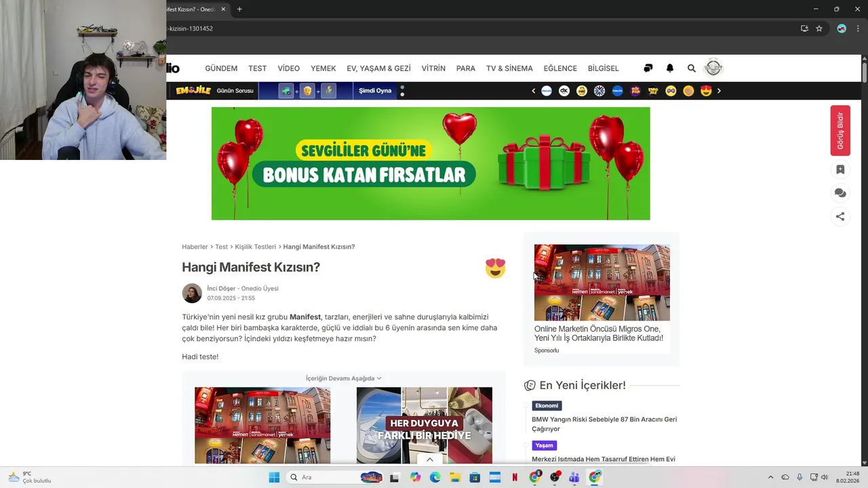Click the install app icon in address bar
This screenshot has height=488, width=868.
point(804,28)
